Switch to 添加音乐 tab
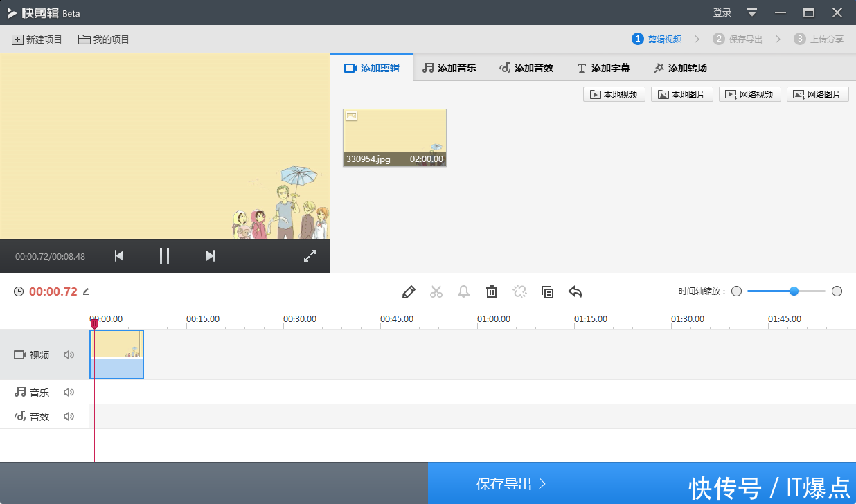856x504 pixels. click(x=450, y=68)
